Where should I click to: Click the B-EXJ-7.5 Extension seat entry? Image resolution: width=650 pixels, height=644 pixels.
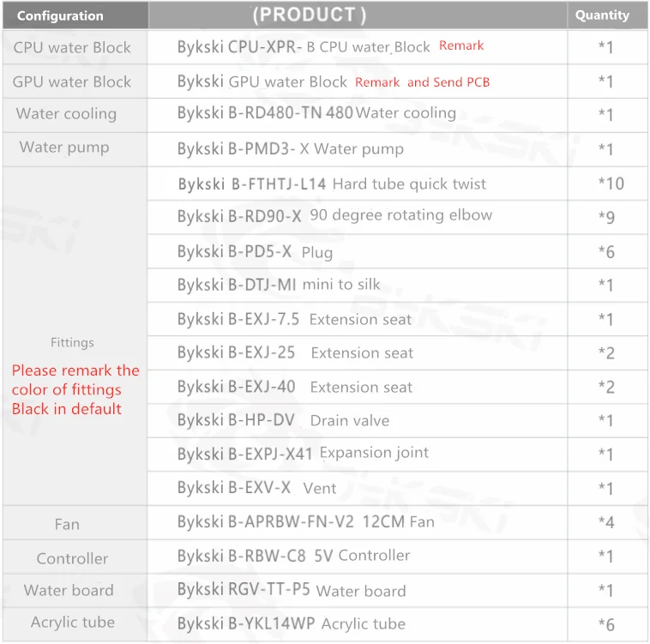pos(295,319)
